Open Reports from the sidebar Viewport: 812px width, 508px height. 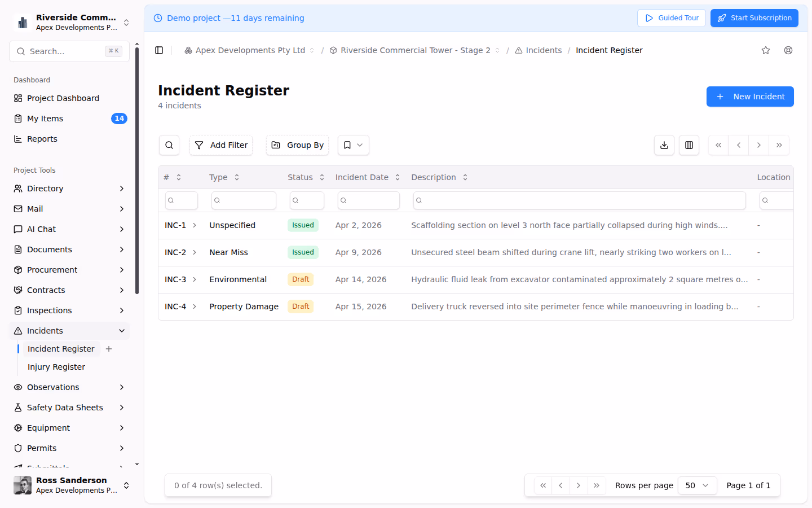(x=42, y=138)
